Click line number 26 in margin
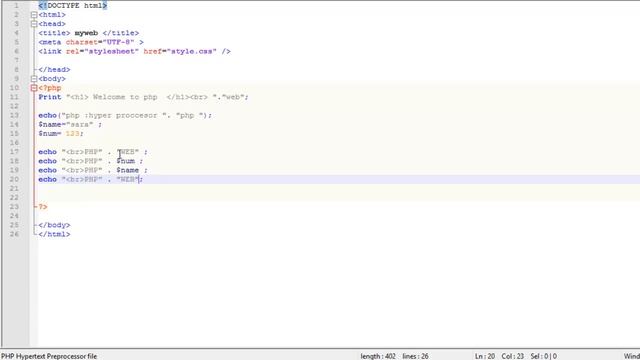The height and width of the screenshot is (360, 640). pyautogui.click(x=14, y=234)
